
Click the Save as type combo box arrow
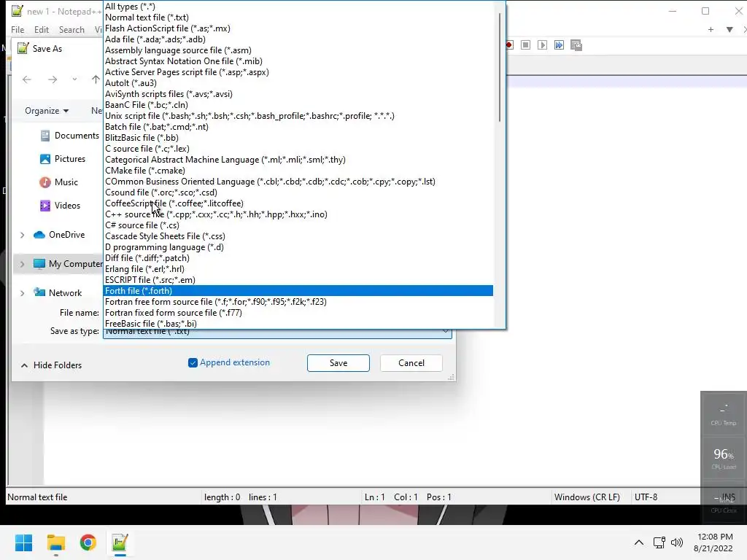click(445, 332)
